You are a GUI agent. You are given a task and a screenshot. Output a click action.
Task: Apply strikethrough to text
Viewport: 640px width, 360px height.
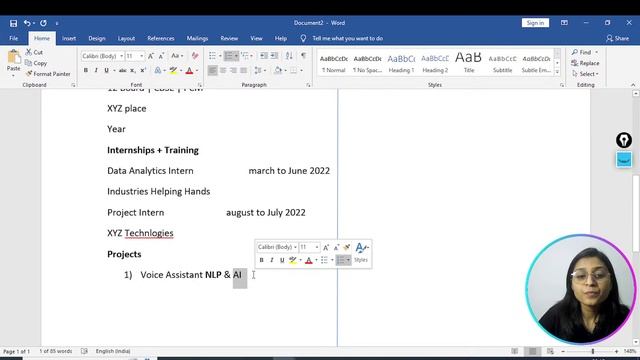tap(122, 71)
